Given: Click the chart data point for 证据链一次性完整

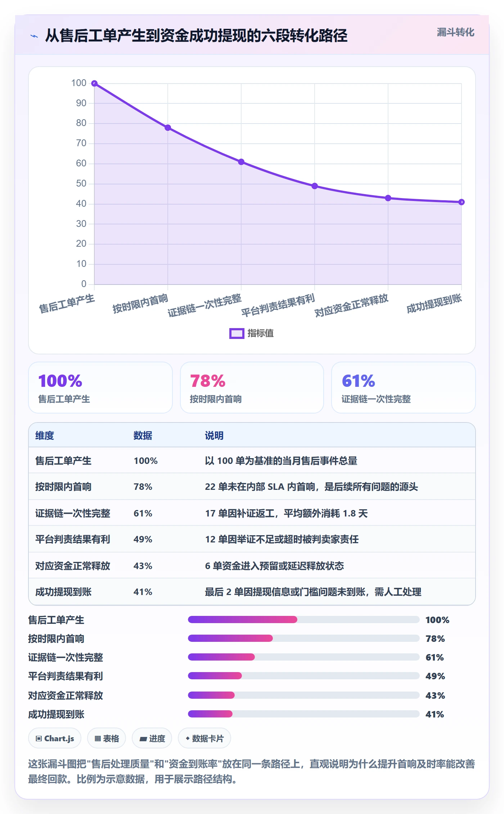Looking at the screenshot, I should pos(241,162).
